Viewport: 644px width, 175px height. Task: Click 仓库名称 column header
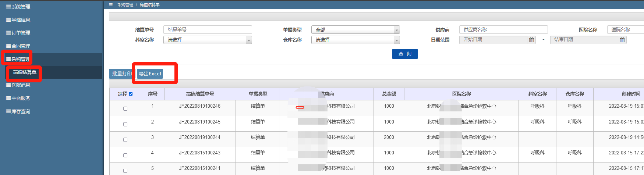(x=575, y=94)
